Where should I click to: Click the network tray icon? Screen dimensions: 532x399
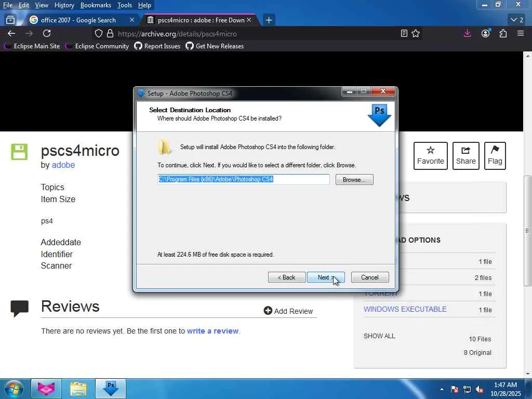click(467, 389)
